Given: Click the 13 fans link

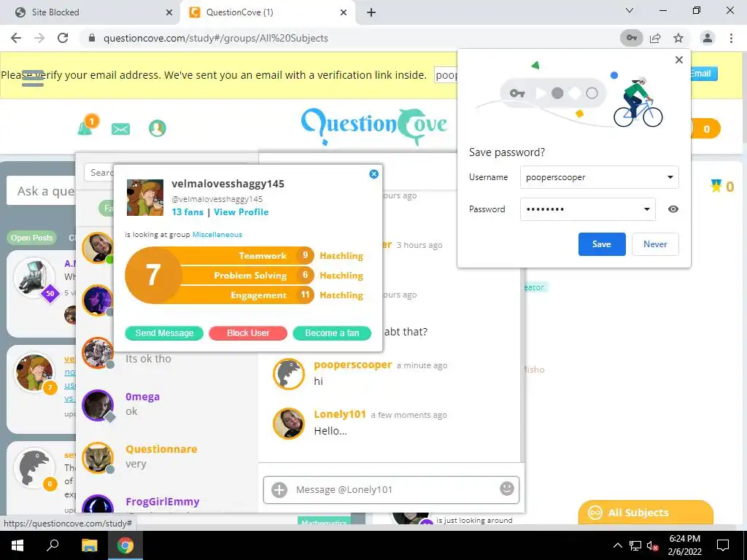Looking at the screenshot, I should click(x=187, y=212).
